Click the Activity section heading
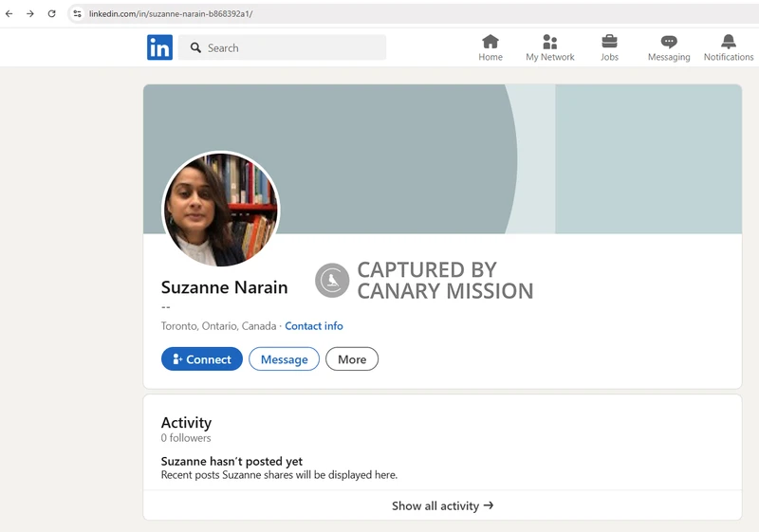The image size is (759, 532). coord(186,423)
